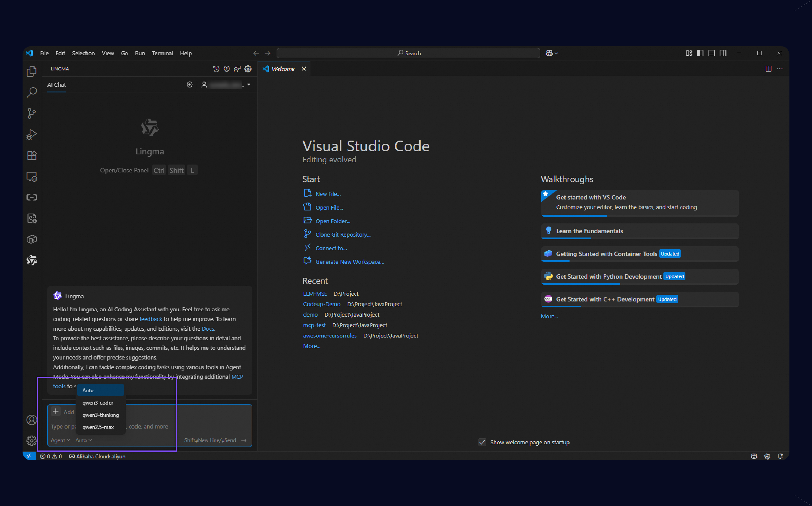The image size is (812, 506).
Task: Select qwen3-thinking model
Action: (100, 415)
